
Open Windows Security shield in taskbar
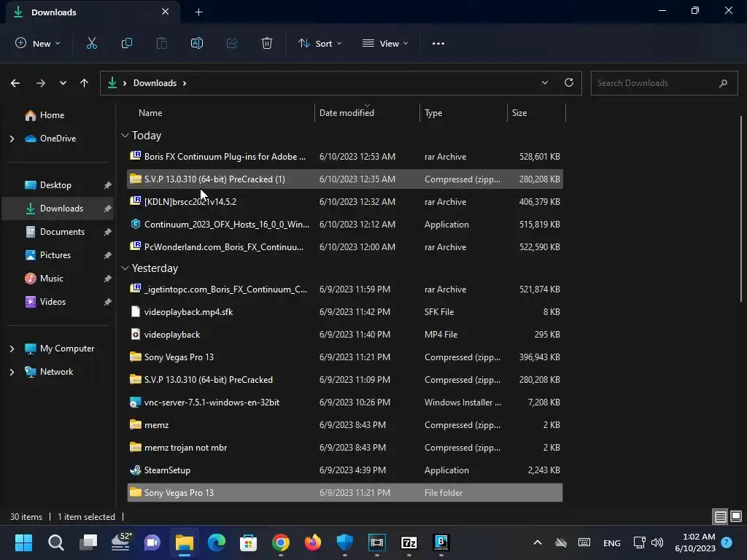(344, 542)
